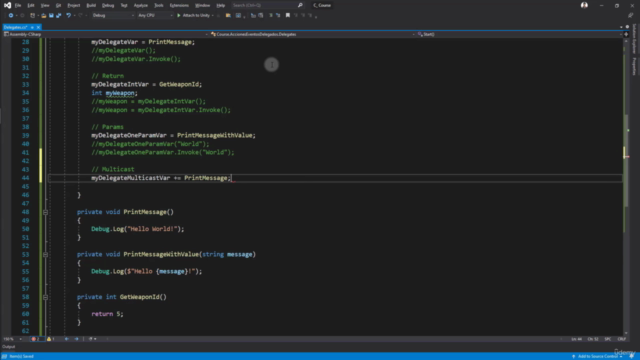Click the Open File folder icon
This screenshot has height=360, width=640.
pos(44,16)
